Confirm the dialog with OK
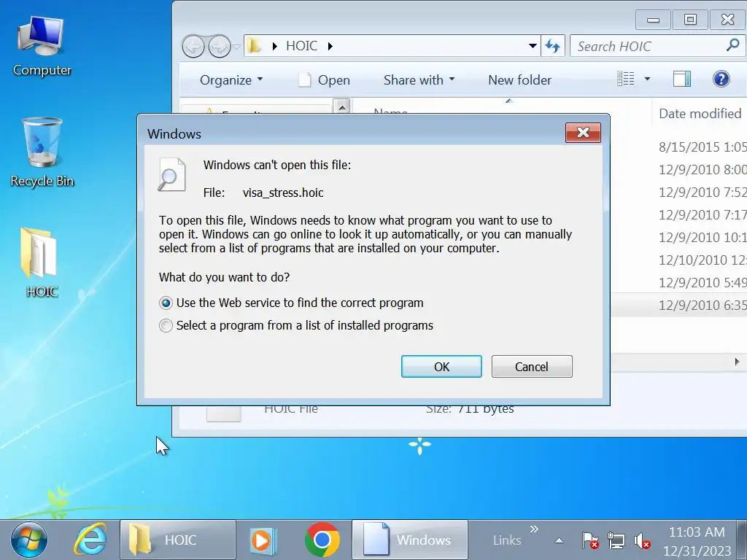 pyautogui.click(x=441, y=366)
